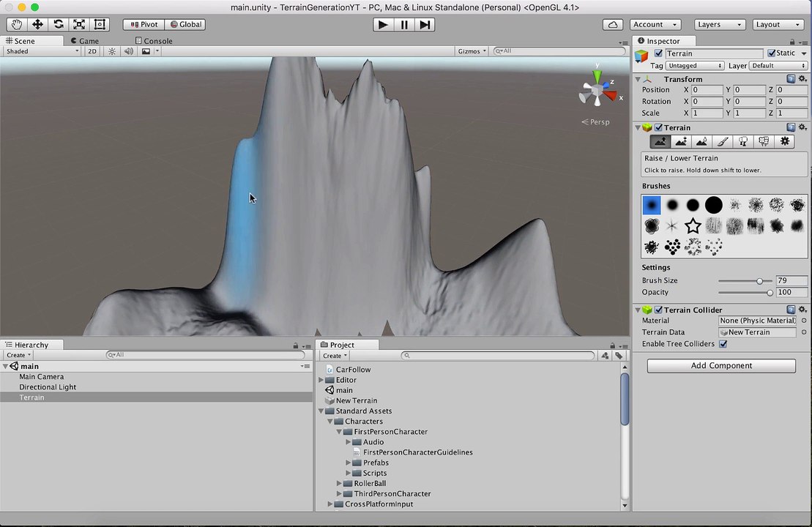Select the Paint Texture brush tool

click(723, 141)
